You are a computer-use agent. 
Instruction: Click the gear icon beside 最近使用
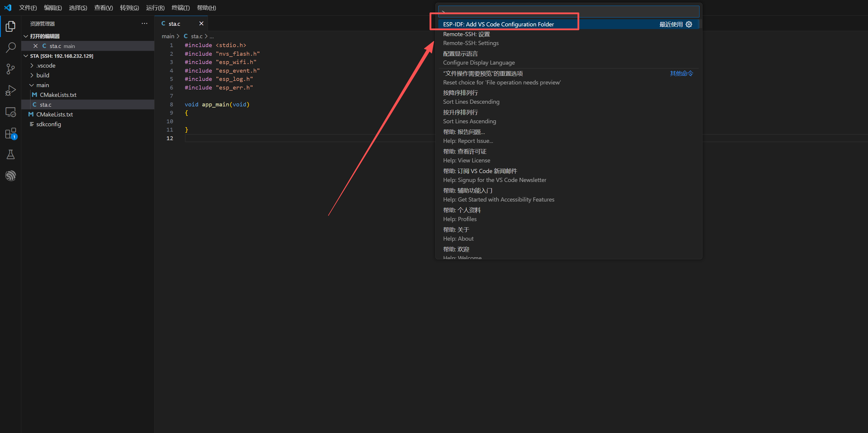click(689, 24)
